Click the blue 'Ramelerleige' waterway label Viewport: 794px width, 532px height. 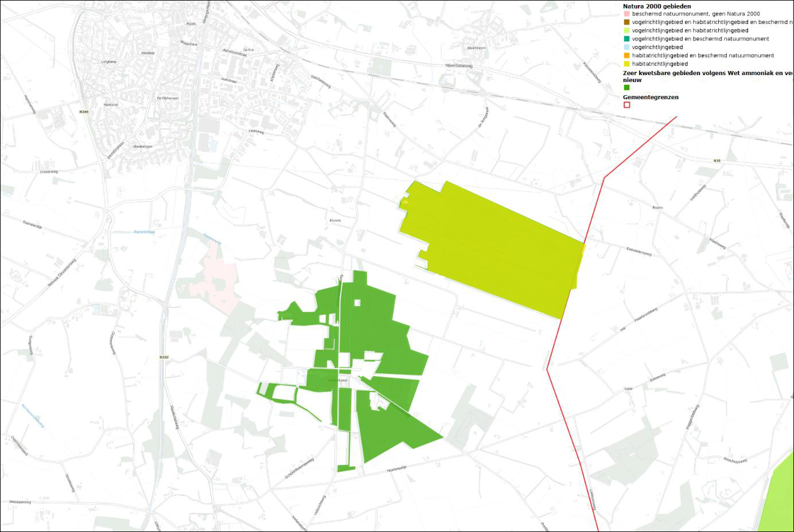(x=145, y=232)
